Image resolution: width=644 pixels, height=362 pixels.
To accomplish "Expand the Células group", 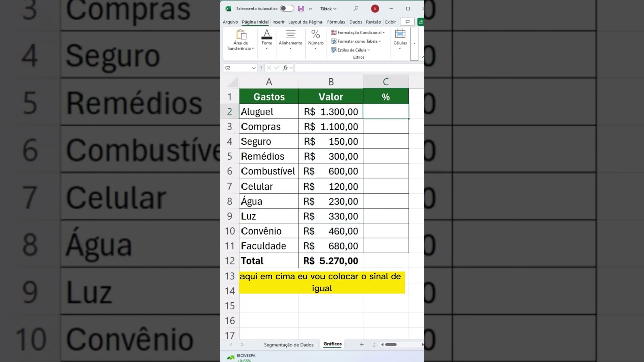I will (x=400, y=40).
